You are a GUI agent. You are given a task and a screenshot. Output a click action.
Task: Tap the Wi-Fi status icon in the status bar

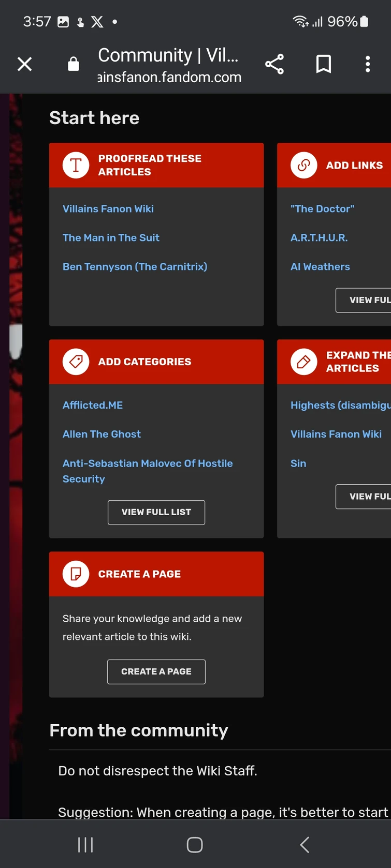point(300,21)
